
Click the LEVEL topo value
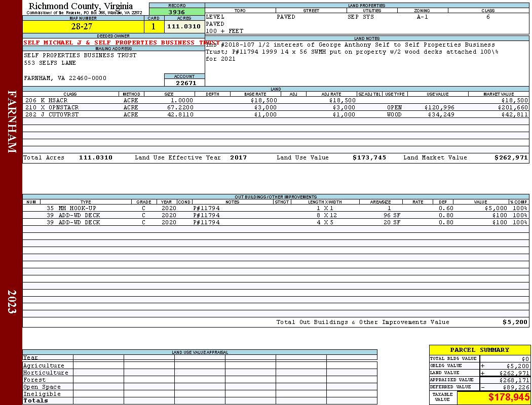215,17
